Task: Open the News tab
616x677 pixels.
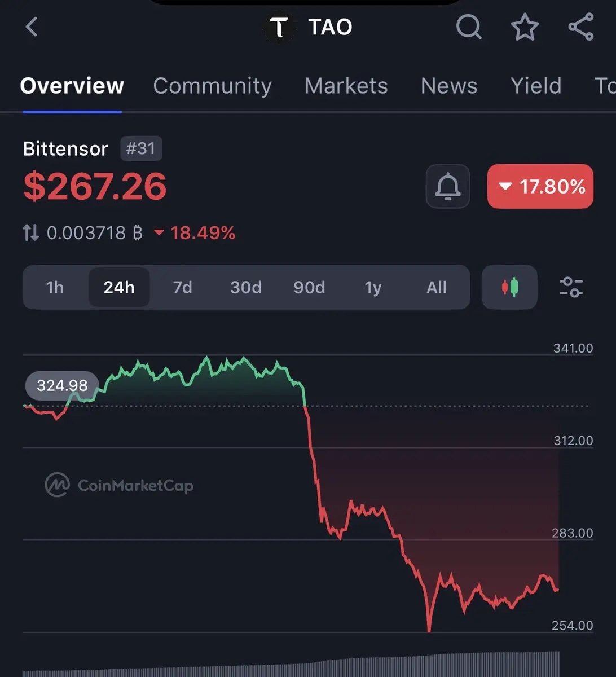Action: point(449,86)
